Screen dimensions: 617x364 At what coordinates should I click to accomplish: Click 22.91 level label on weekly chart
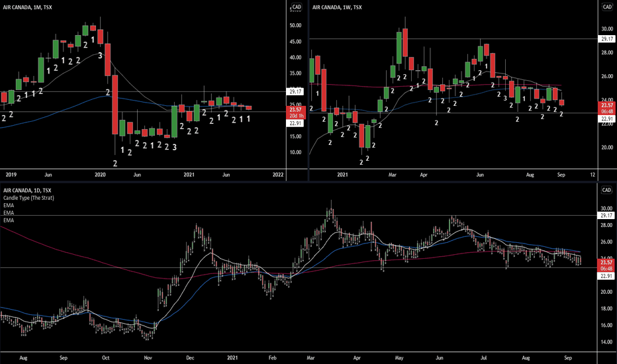point(606,119)
